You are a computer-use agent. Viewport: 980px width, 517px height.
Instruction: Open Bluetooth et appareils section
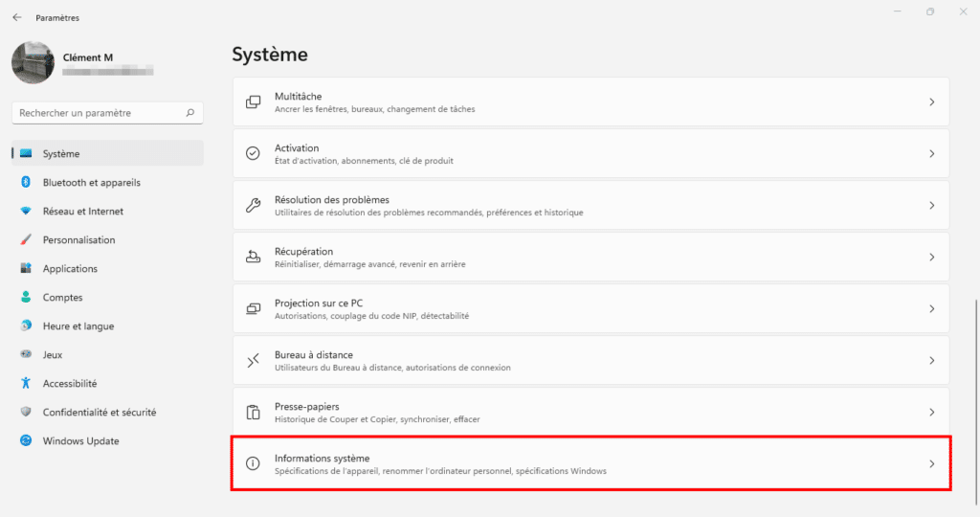tap(91, 182)
